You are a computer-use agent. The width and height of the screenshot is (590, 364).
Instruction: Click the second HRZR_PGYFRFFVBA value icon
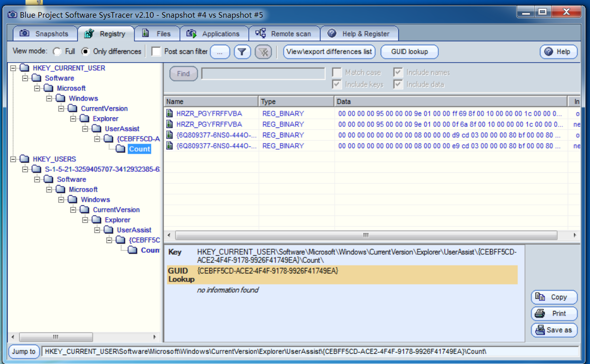170,124
